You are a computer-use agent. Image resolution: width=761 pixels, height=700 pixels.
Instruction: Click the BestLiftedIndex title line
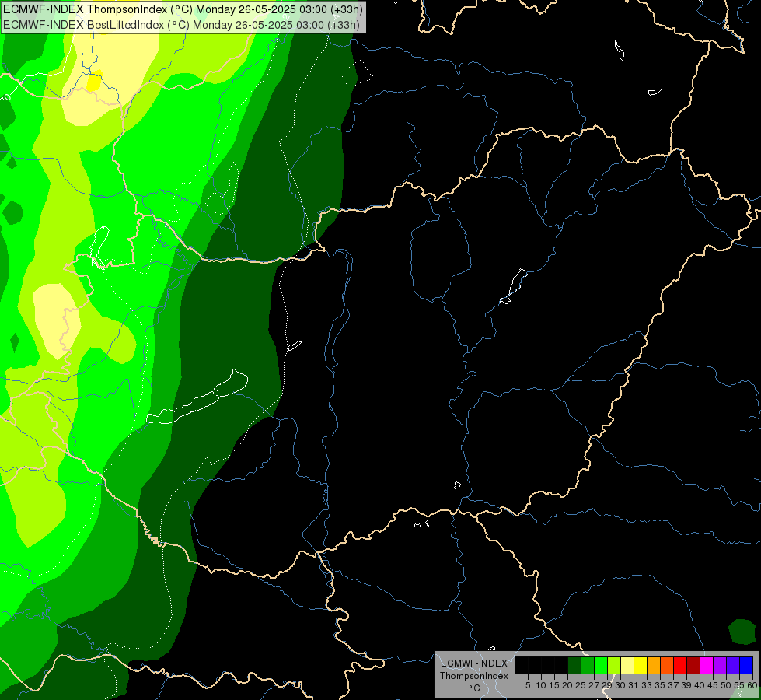tap(181, 24)
